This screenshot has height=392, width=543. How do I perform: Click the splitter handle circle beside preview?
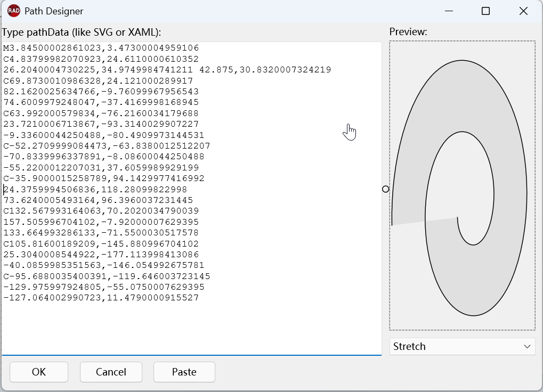(x=385, y=189)
